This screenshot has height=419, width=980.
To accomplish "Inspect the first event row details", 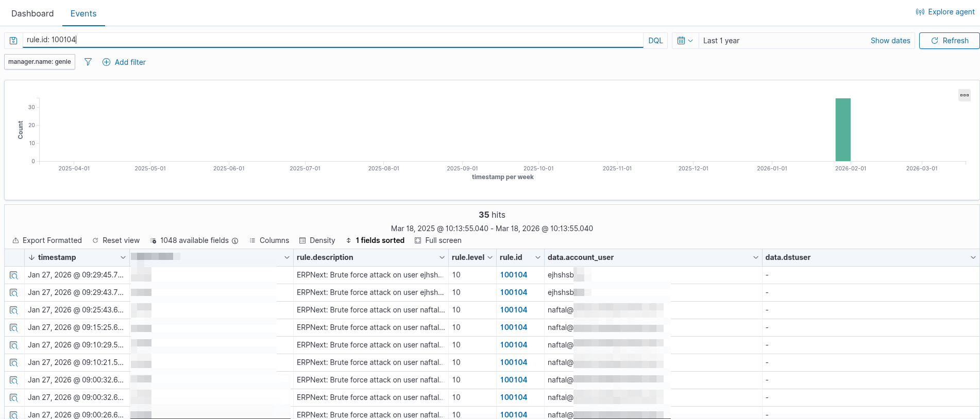I will (14, 275).
